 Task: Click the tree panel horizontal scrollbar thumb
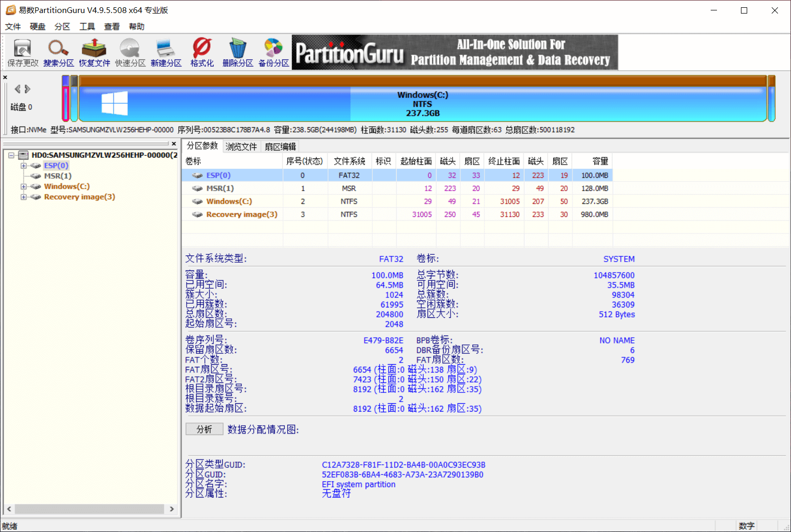click(x=90, y=509)
